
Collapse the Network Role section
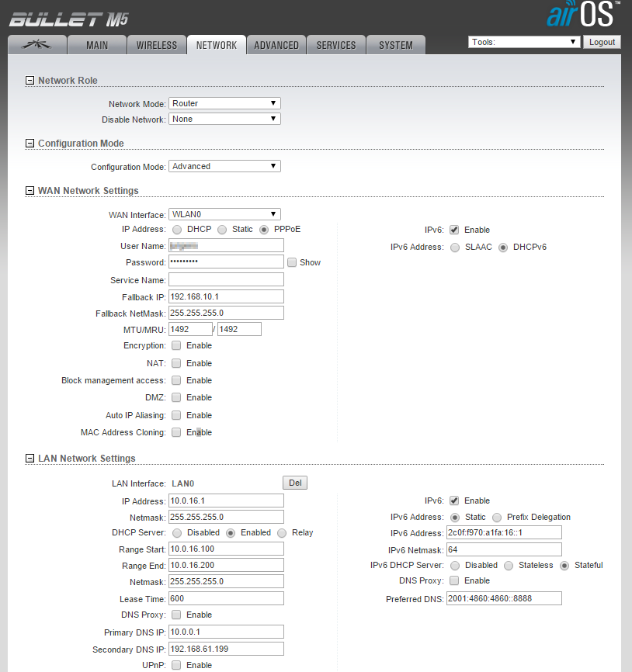click(29, 80)
